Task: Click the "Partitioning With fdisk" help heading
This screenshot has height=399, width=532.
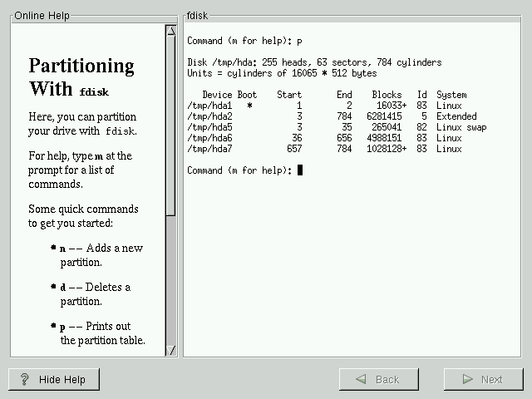Action: (81, 77)
